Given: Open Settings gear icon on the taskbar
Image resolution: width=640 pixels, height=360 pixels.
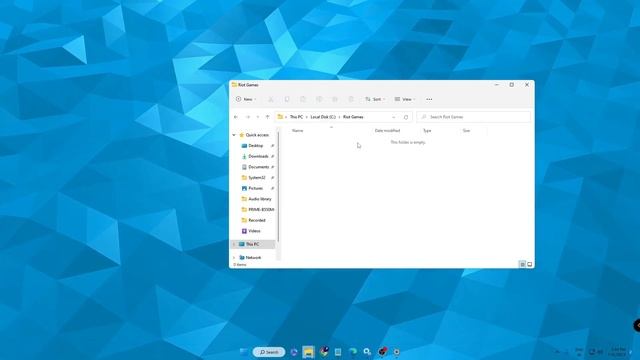Looking at the screenshot, I should [x=396, y=352].
